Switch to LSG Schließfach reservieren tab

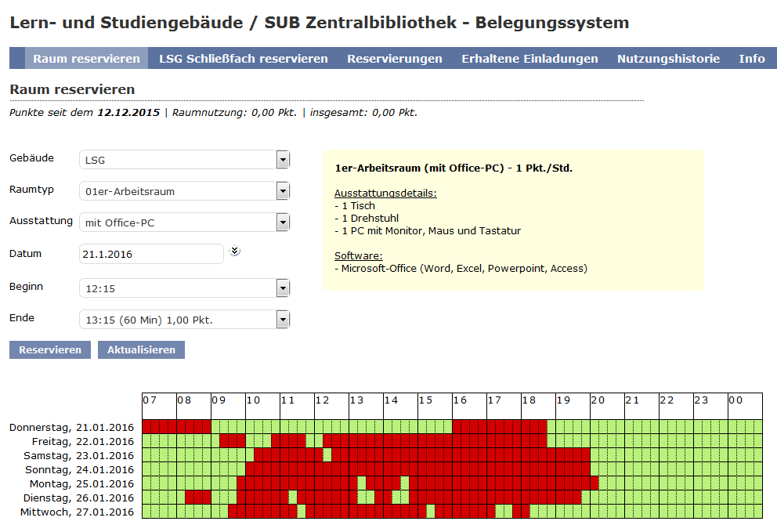244,59
